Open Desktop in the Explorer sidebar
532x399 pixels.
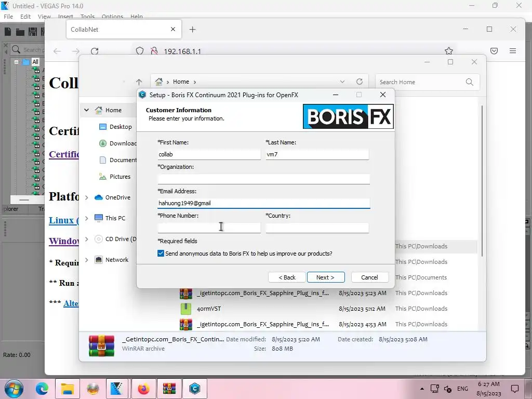[115, 127]
